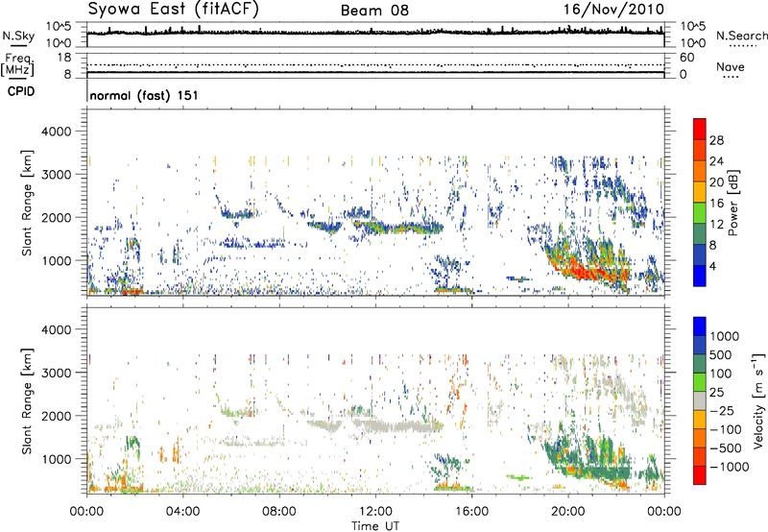Click 'Slant Range [km]' label of velocity panel
This screenshot has width=768, height=532.
(x=27, y=401)
